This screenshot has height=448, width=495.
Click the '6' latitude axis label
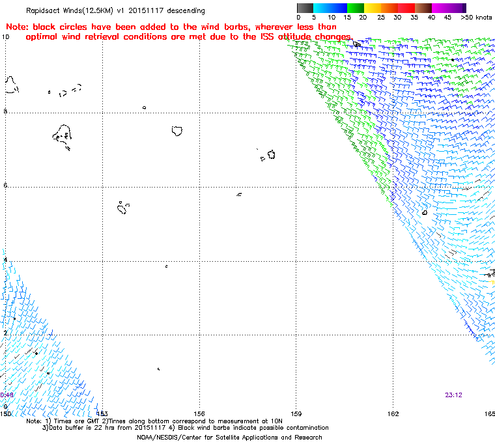[5, 186]
